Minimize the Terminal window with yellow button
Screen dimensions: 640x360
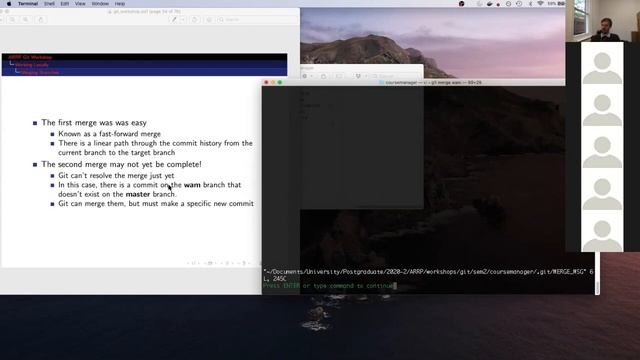pyautogui.click(x=273, y=82)
